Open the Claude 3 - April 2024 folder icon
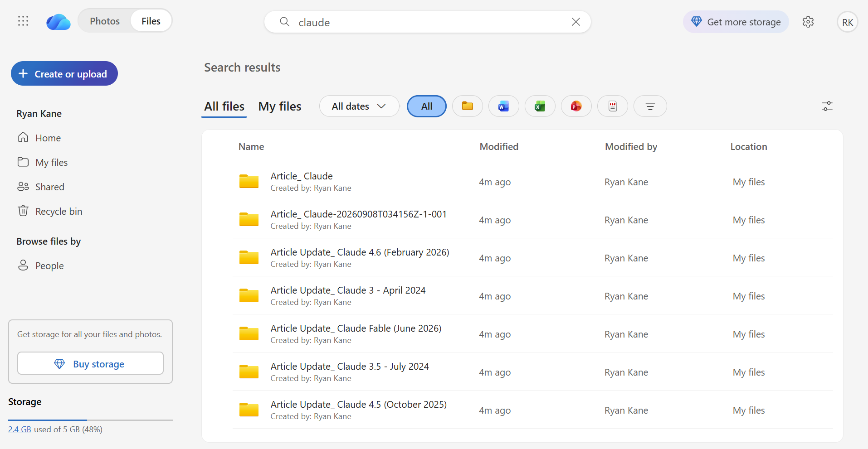This screenshot has height=449, width=868. point(249,295)
